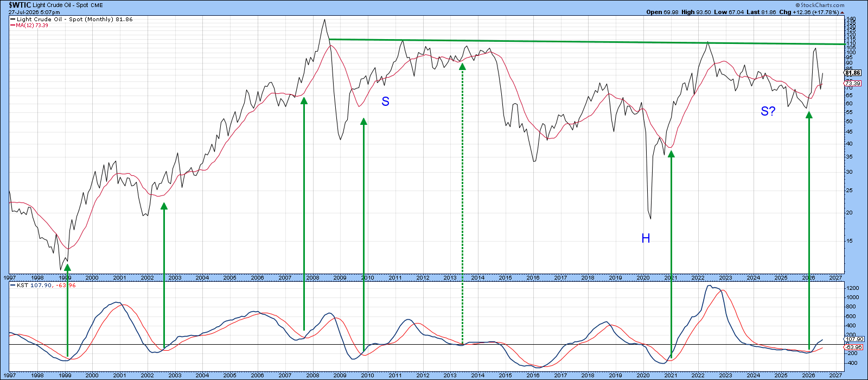This screenshot has height=380, width=868.
Task: Click year 1997 on the price panel's time axis
Action: pyautogui.click(x=10, y=278)
